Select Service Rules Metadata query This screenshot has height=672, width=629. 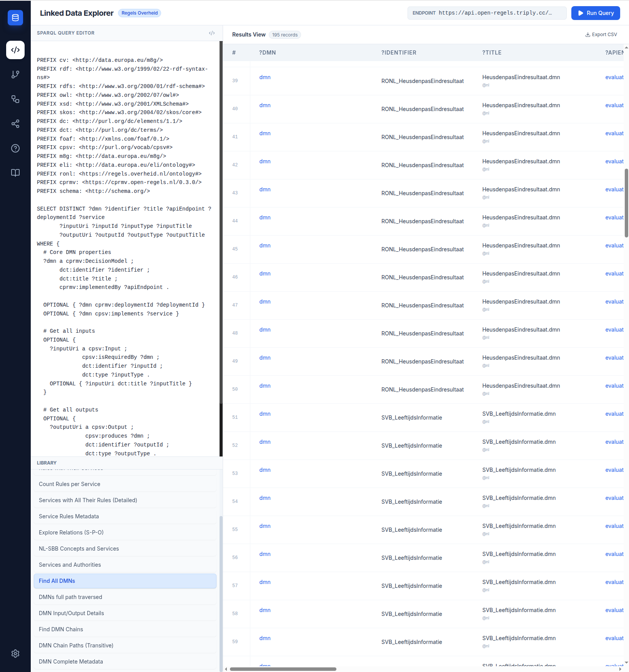tap(125, 516)
